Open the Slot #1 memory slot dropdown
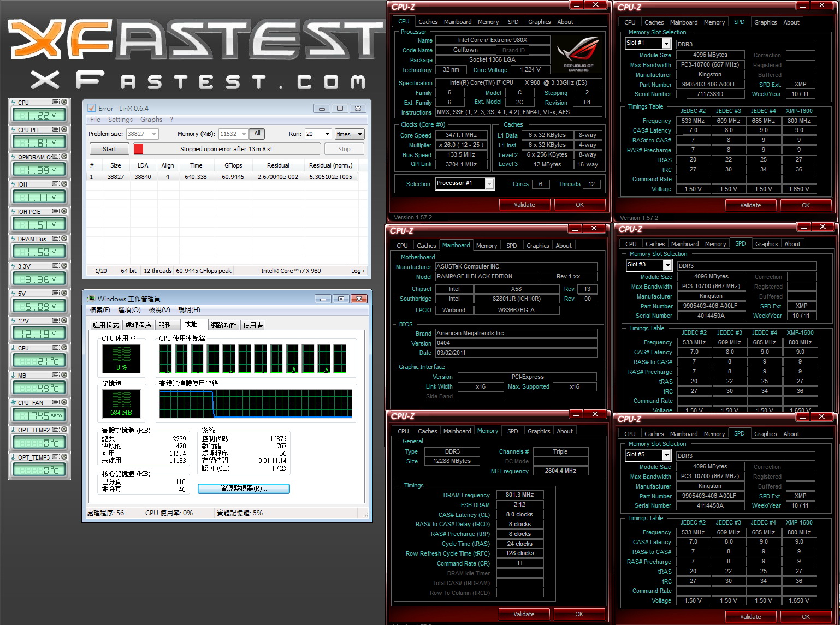Screen dimensions: 840x625 pyautogui.click(x=666, y=43)
